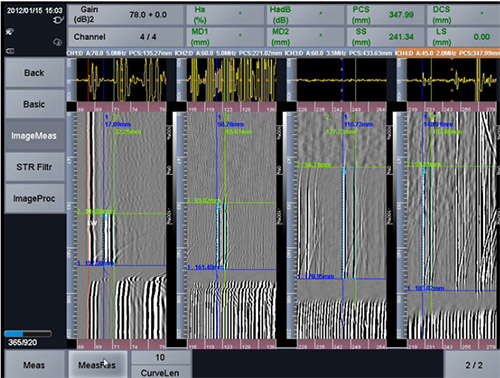The height and width of the screenshot is (378, 500).
Task: Click the battery indicator icon
Action: click(10, 51)
